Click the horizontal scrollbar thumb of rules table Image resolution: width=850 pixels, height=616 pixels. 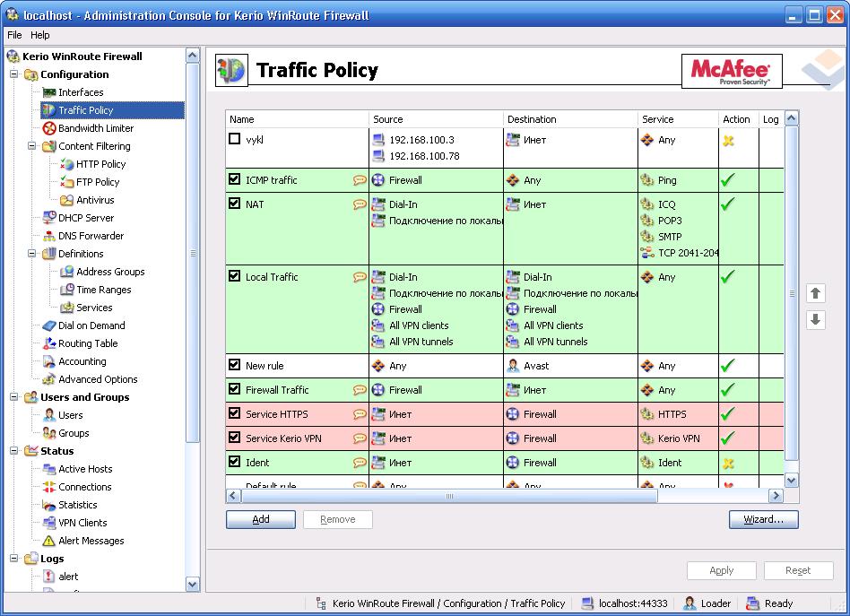coord(449,496)
